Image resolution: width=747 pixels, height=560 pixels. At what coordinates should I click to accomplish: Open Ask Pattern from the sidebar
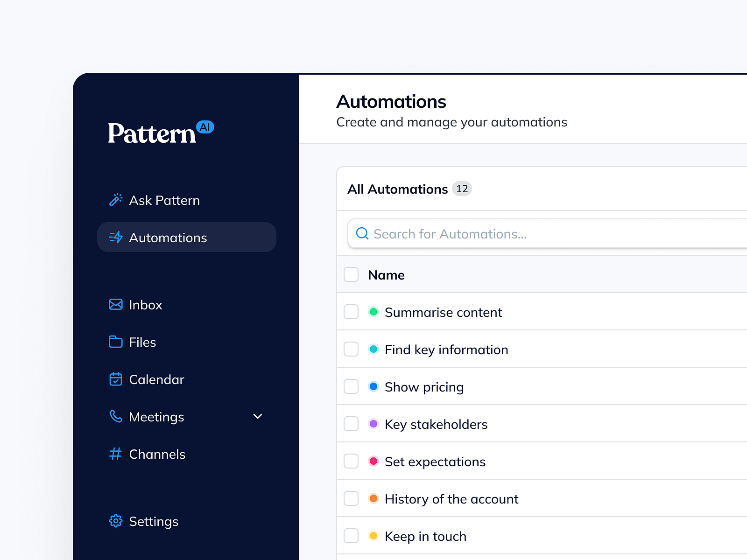187,200
